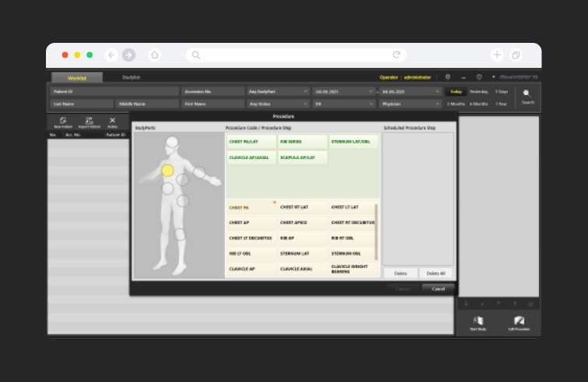Screen dimensions: 588x382
Task: Click the procedure step list scrollbar
Action: pyautogui.click(x=376, y=232)
